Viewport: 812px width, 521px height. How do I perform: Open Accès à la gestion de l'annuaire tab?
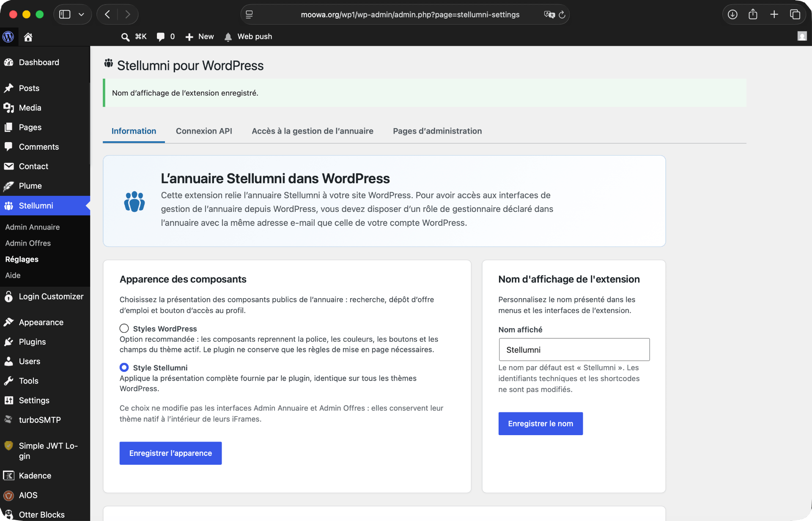pos(313,131)
